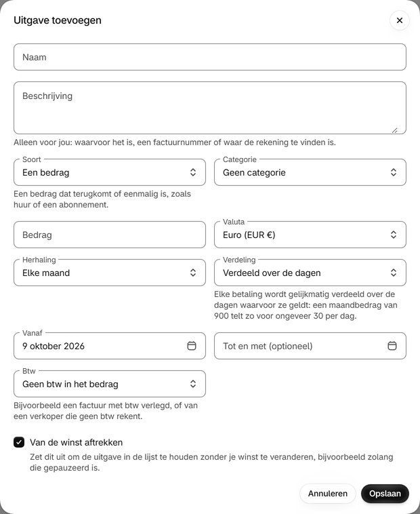The image size is (420, 514).
Task: Open the Geen btw in het bedrag dropdown
Action: tap(110, 384)
